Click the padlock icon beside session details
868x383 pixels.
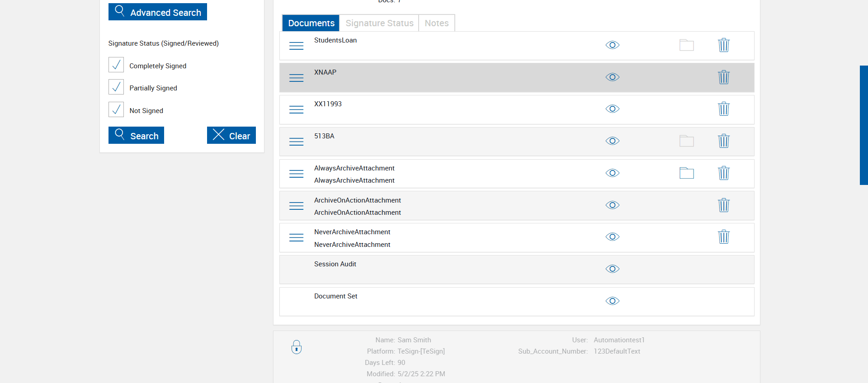pyautogui.click(x=297, y=347)
